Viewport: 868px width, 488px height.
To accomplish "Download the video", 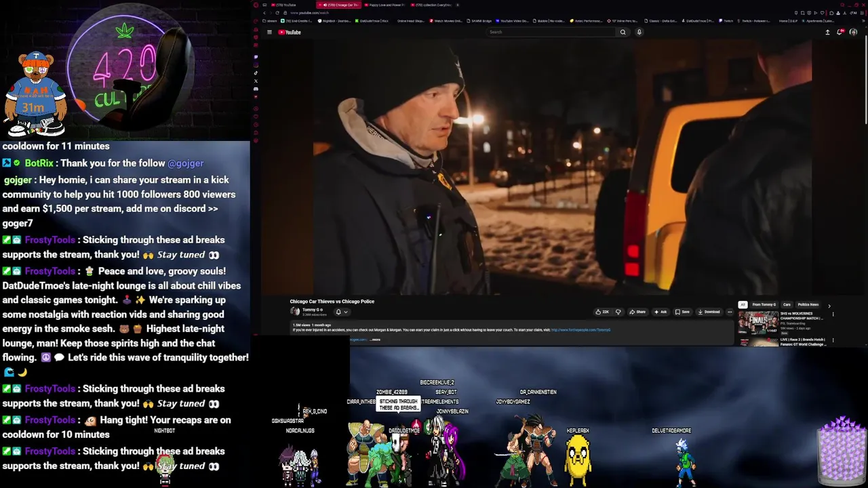I will click(x=709, y=312).
